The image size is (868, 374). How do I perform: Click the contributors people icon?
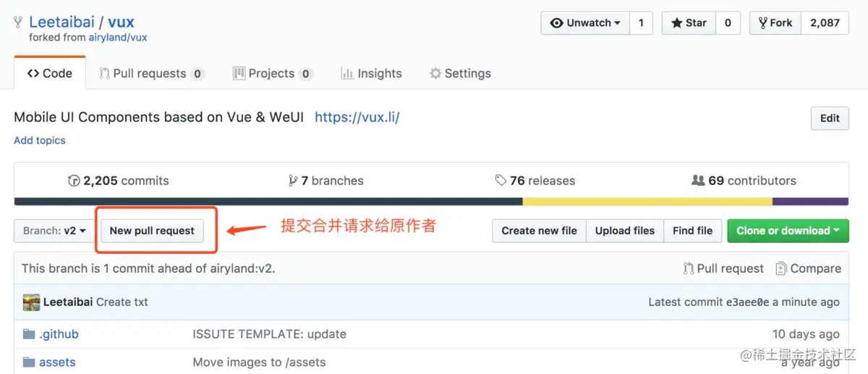point(698,181)
